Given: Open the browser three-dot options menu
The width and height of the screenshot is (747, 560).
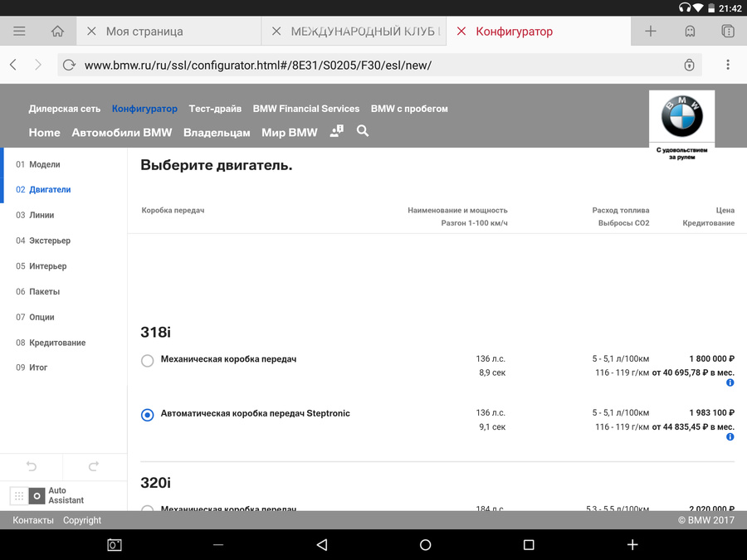Looking at the screenshot, I should (727, 65).
